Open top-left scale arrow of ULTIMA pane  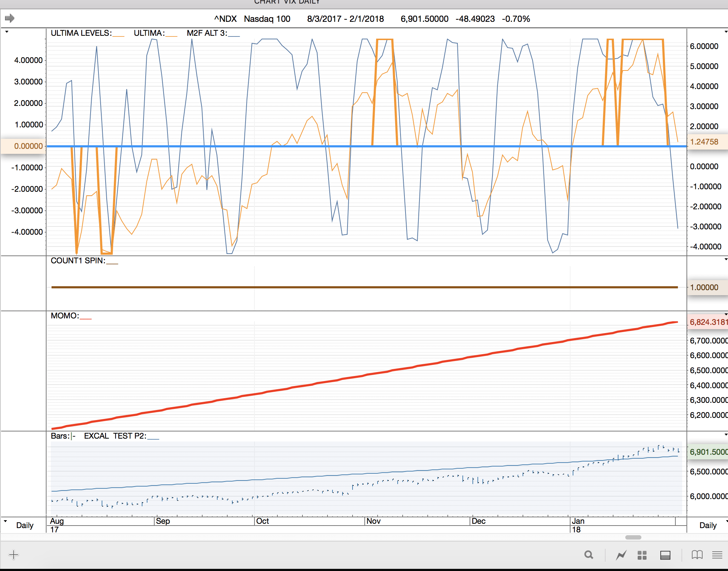[6, 32]
